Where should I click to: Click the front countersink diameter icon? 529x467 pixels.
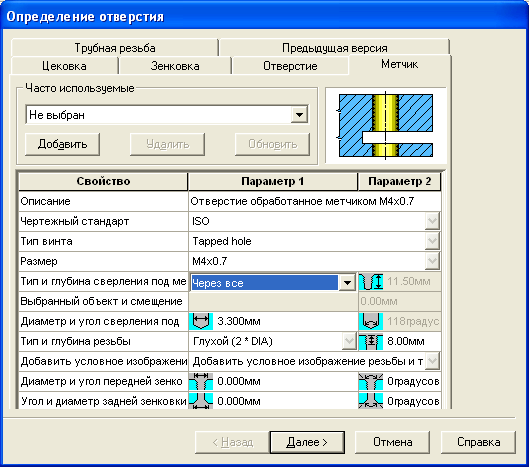[x=201, y=381]
